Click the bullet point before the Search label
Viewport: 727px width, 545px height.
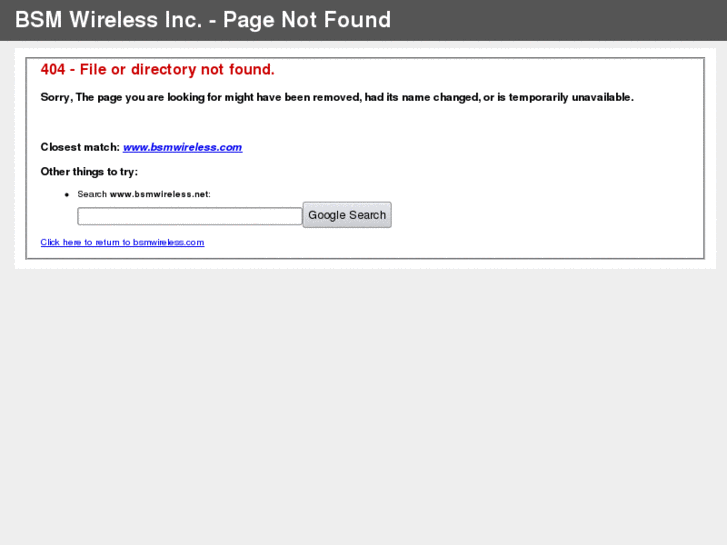(x=67, y=194)
